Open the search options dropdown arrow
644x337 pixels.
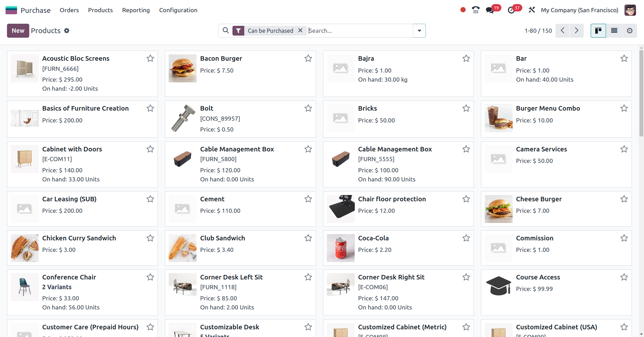(x=419, y=31)
